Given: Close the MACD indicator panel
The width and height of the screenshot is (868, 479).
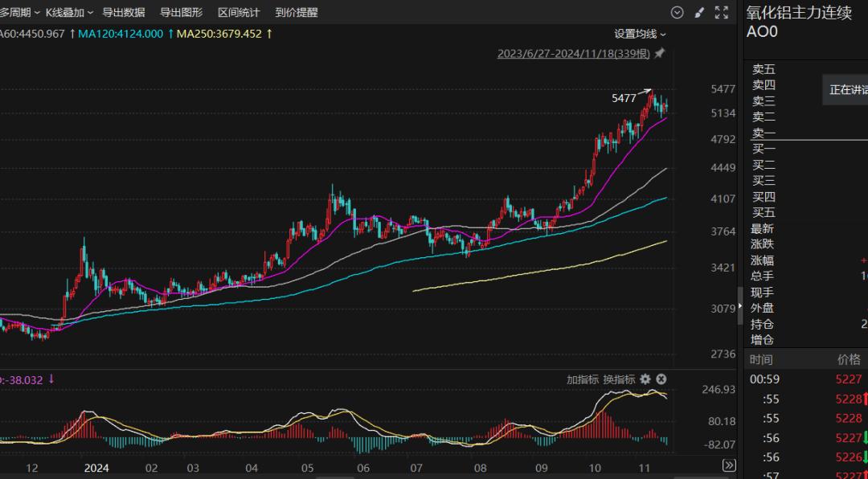Looking at the screenshot, I should coord(661,379).
